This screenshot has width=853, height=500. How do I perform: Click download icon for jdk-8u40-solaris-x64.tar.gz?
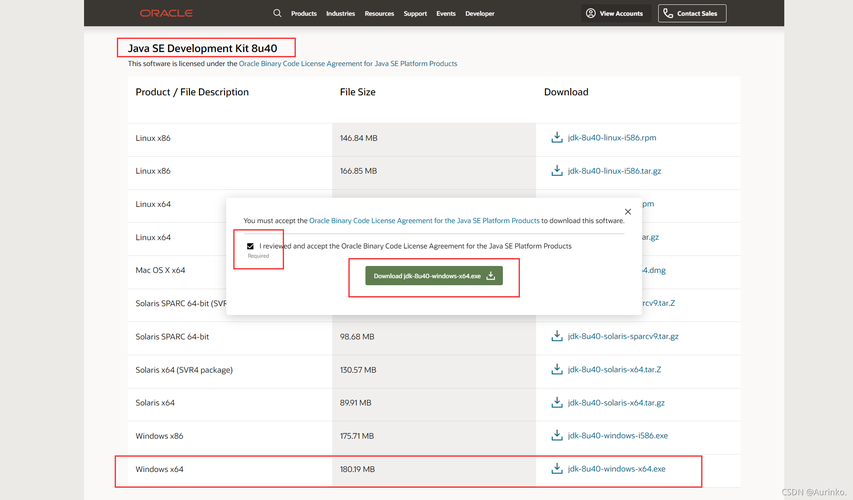pyautogui.click(x=557, y=403)
